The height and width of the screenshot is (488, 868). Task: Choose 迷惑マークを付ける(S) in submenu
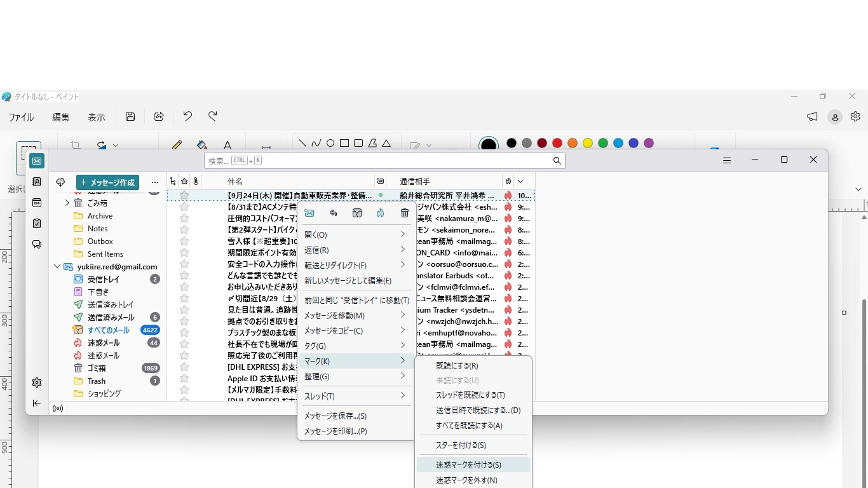coord(473,465)
